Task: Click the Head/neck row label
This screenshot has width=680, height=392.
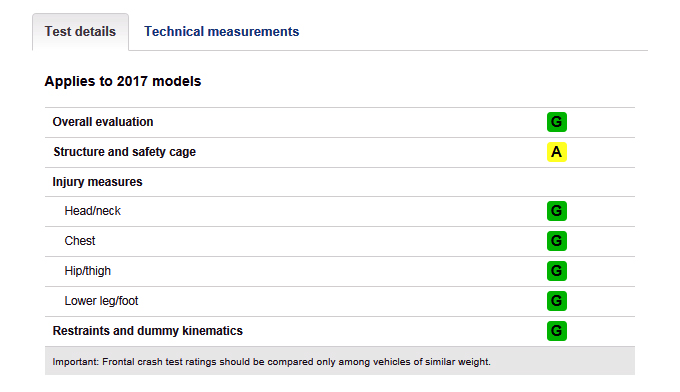Action: pos(92,211)
